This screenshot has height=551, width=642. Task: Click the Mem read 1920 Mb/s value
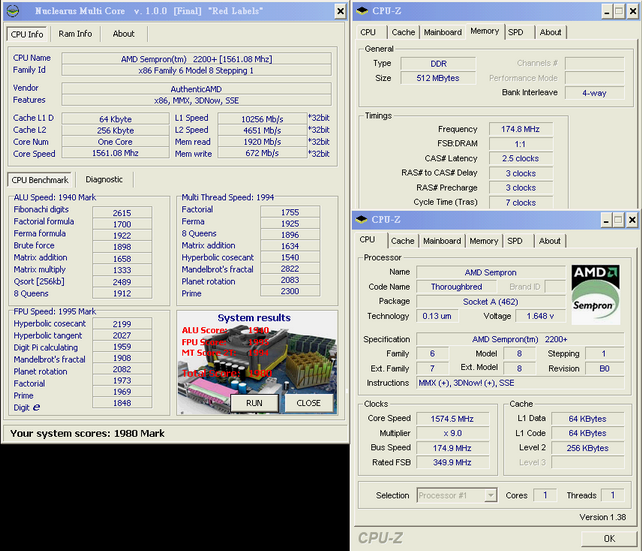pyautogui.click(x=262, y=142)
